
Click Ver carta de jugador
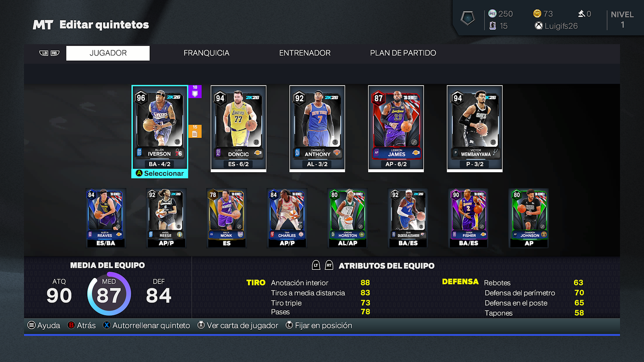pyautogui.click(x=238, y=325)
